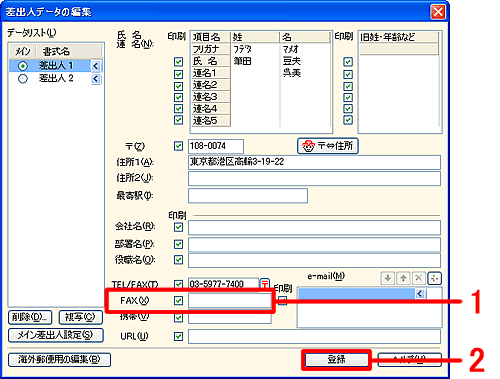Screen dimensions: 500x379
Task: Click the 〒⇔住所 conversion button
Action: pos(328,146)
